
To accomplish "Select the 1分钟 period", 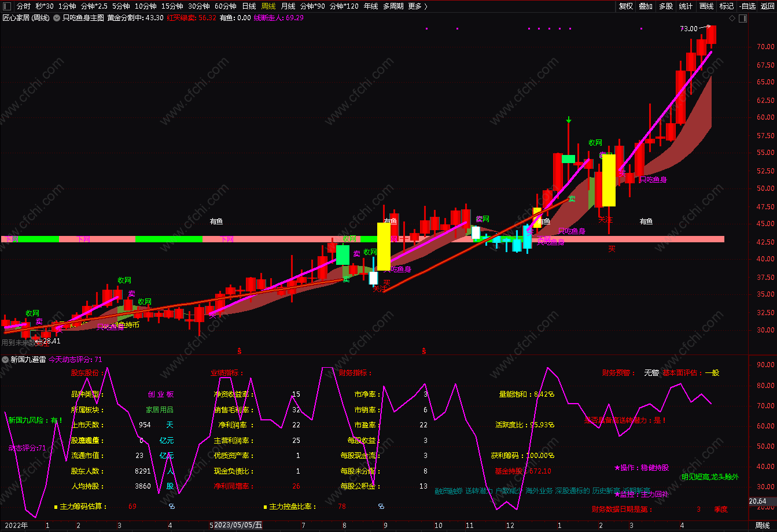I will (67, 6).
